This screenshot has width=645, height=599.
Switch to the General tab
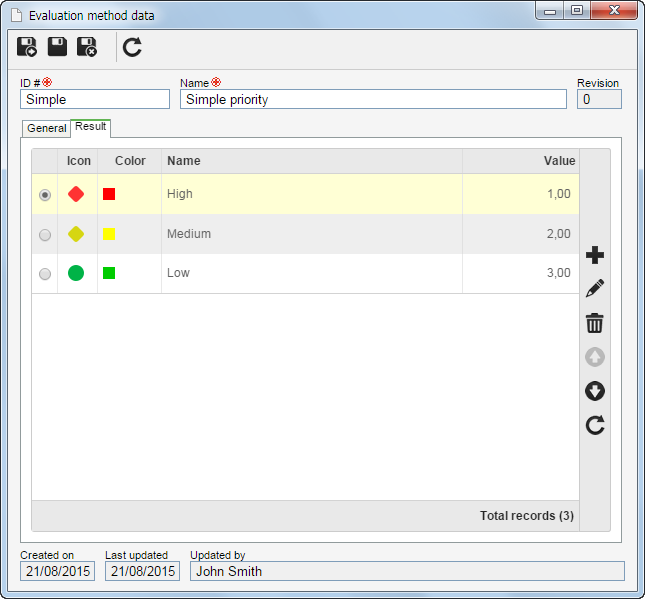(46, 128)
